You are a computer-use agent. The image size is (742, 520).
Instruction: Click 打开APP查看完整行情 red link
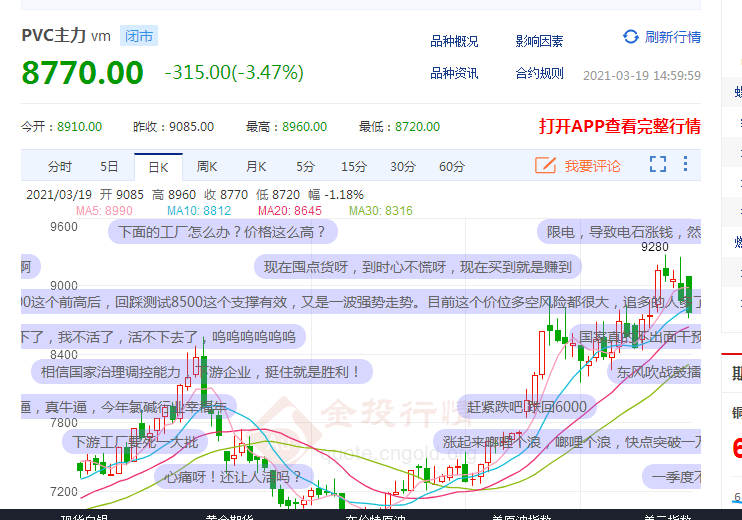coord(619,126)
